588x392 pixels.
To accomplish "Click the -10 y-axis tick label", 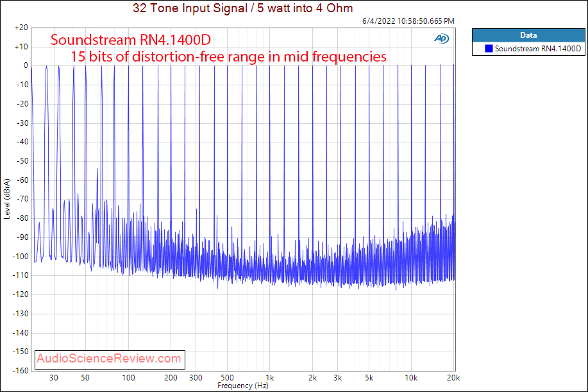I will [x=22, y=85].
